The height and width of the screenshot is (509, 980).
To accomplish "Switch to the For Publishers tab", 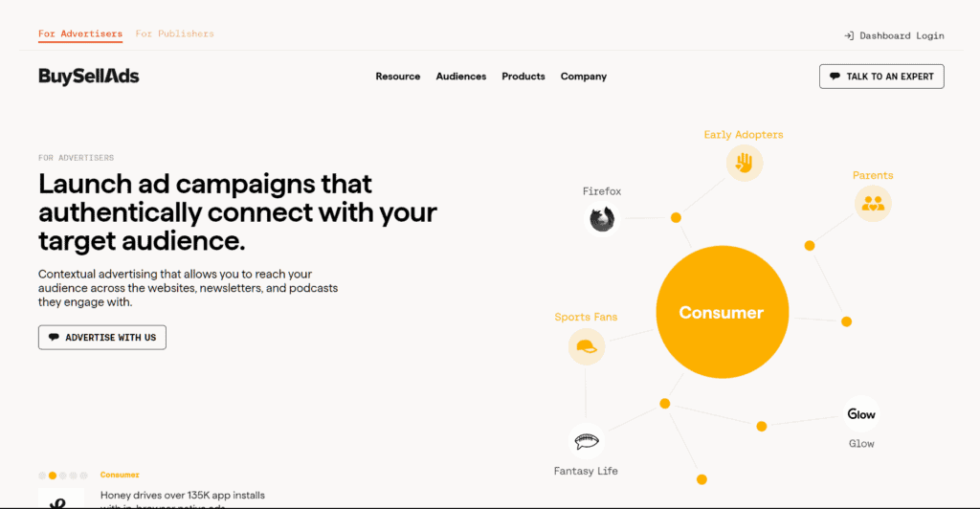I will click(x=174, y=33).
